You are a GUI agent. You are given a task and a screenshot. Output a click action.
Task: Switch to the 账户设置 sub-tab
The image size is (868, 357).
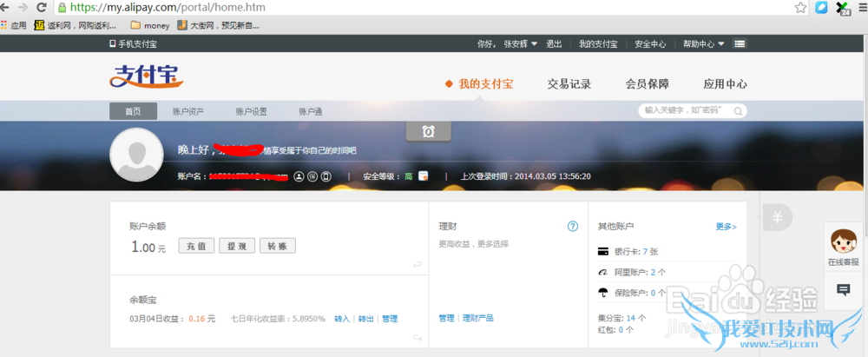tap(252, 111)
